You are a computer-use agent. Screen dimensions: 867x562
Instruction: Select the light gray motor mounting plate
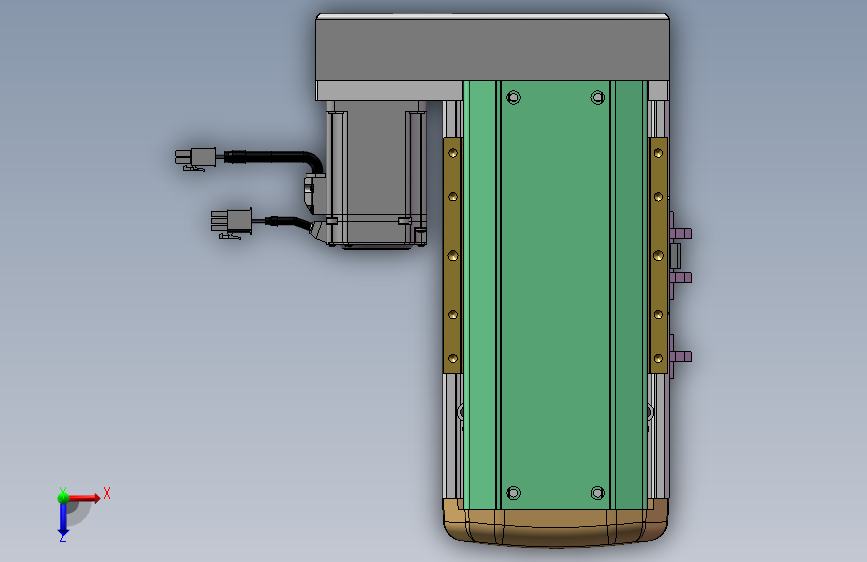point(389,91)
